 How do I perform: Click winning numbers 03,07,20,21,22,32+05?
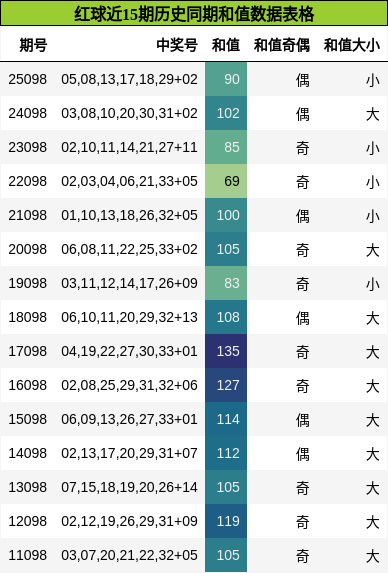pyautogui.click(x=129, y=555)
